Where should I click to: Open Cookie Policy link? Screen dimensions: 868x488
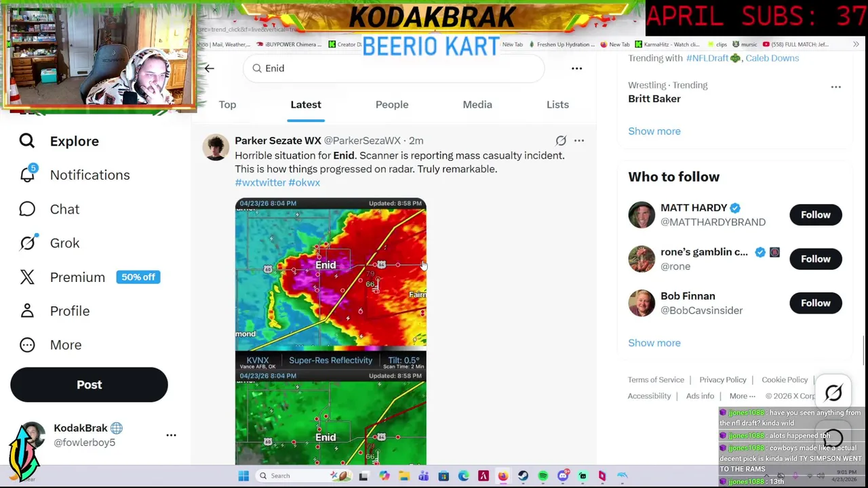785,380
